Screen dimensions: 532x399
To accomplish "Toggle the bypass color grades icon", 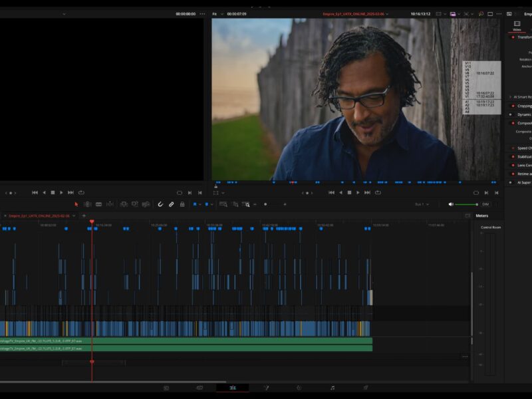I will click(481, 14).
